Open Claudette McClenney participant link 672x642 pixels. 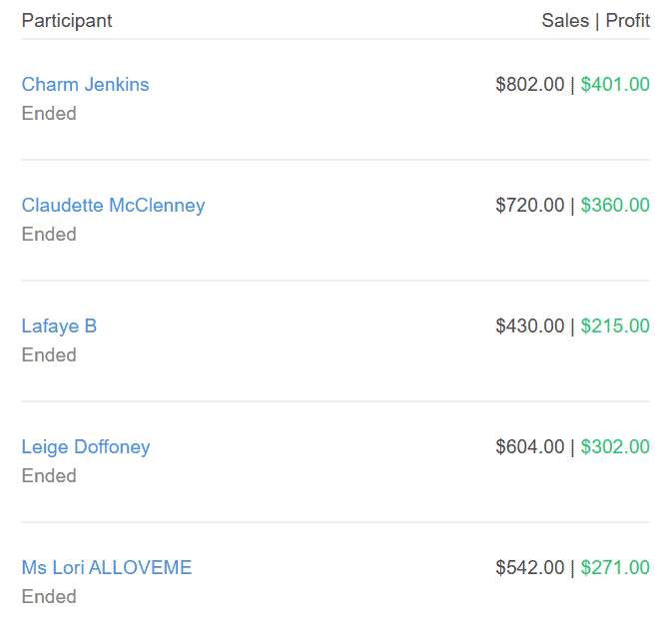[113, 206]
